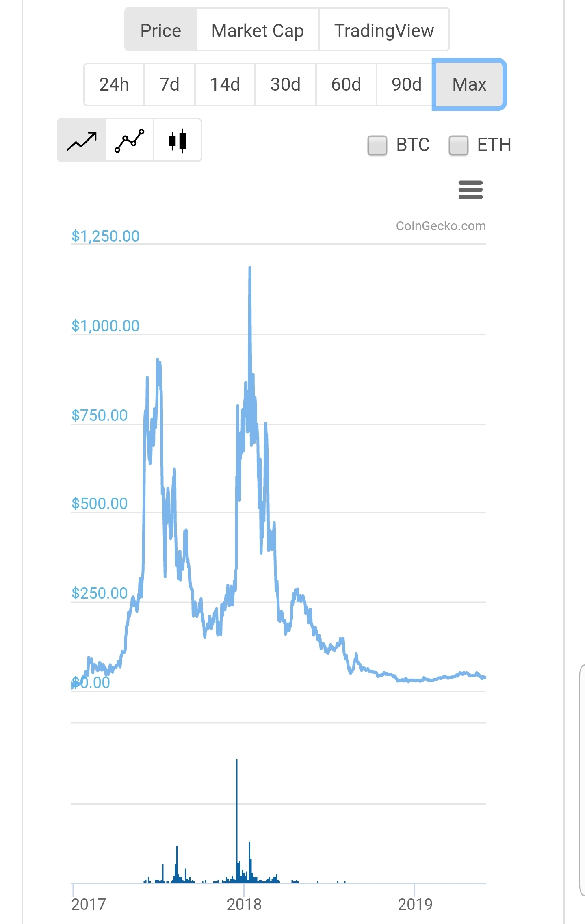Open the chart hamburger menu
585x924 pixels.
pyautogui.click(x=470, y=190)
